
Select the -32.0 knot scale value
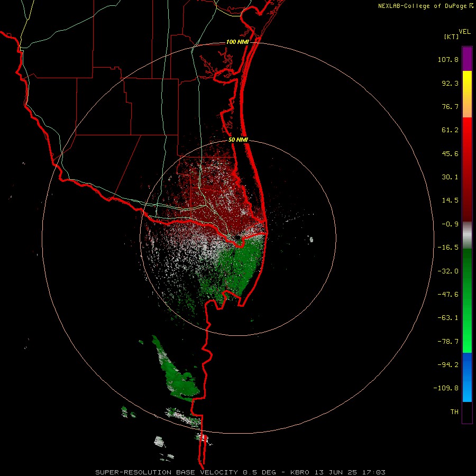pos(448,271)
